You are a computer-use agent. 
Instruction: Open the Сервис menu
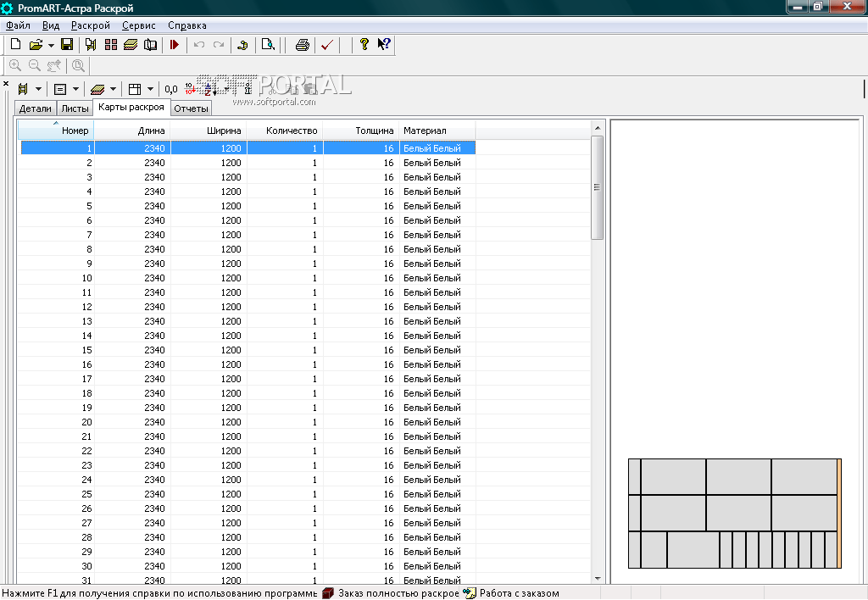point(139,25)
